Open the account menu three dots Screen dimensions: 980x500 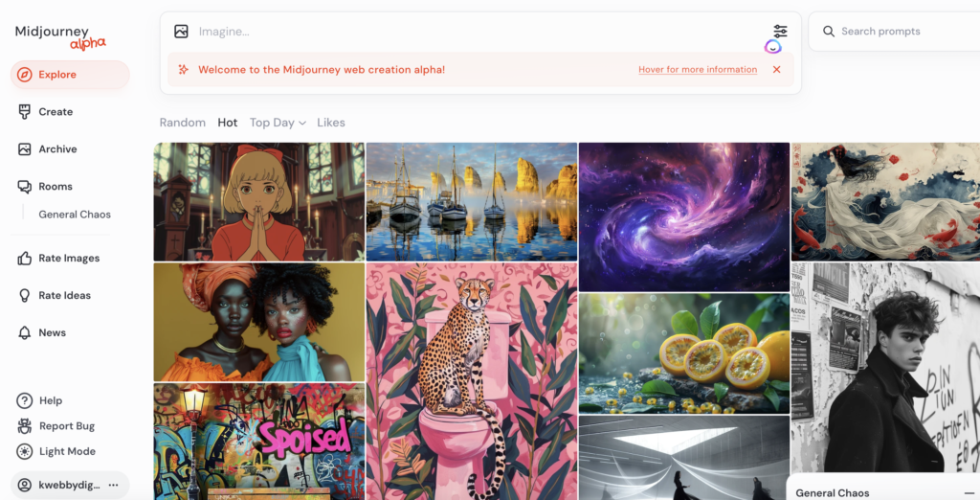113,485
